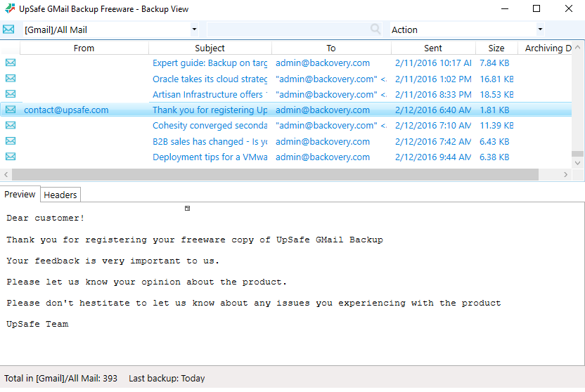Click the sent time 2/12/2016 7:10 AM
585x392 pixels.
(x=433, y=126)
